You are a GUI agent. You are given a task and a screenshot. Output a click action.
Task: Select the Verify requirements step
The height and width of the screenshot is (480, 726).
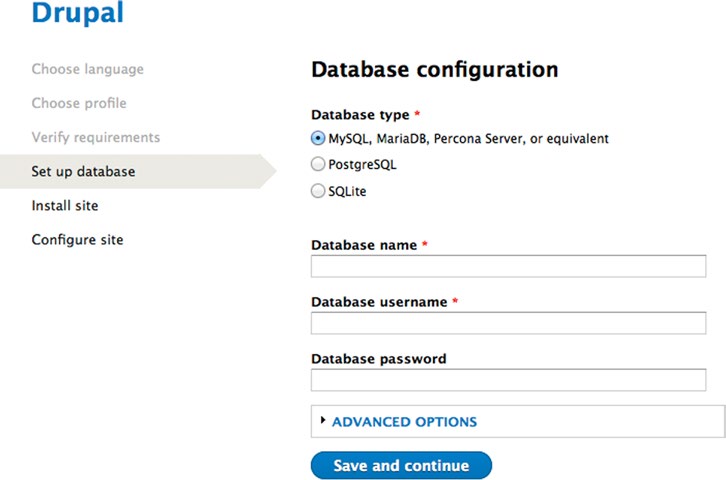95,137
